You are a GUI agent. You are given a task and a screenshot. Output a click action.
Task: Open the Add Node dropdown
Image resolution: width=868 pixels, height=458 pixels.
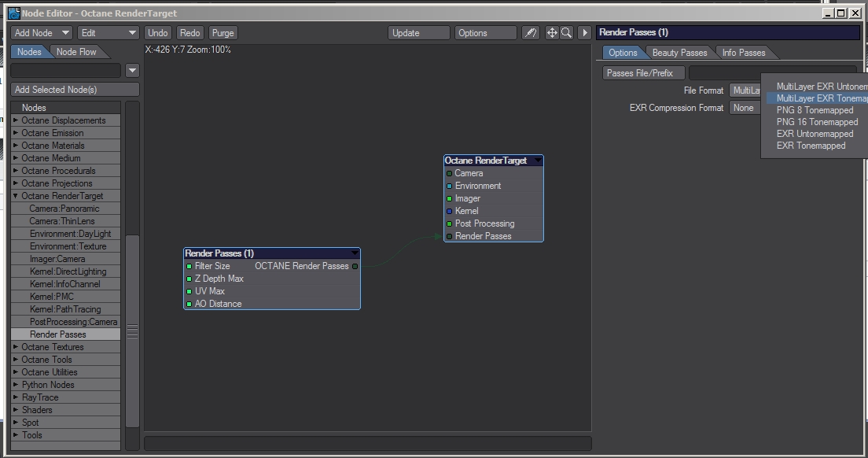click(x=42, y=33)
